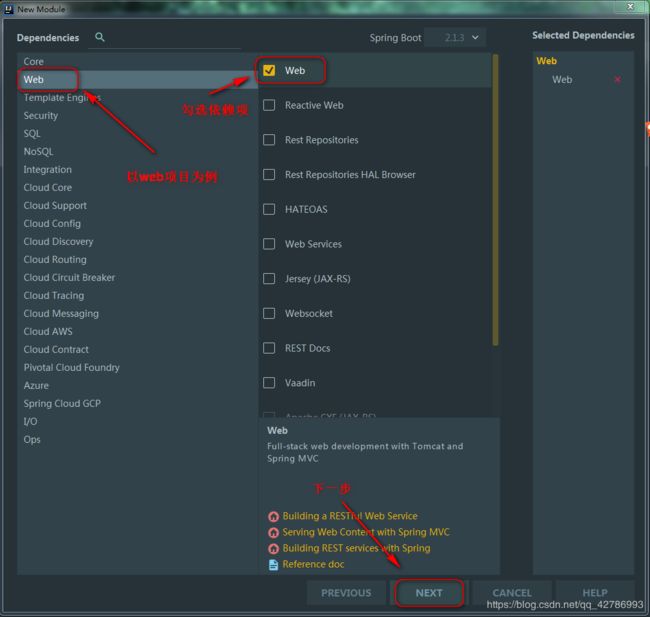
Task: Enable the Websocket dependency
Action: (269, 313)
